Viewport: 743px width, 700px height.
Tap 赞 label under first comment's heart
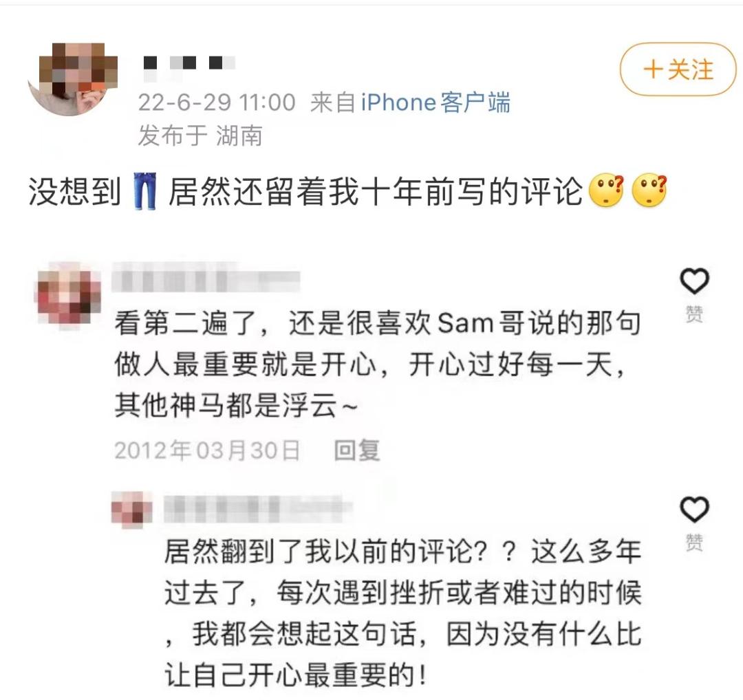(x=694, y=314)
